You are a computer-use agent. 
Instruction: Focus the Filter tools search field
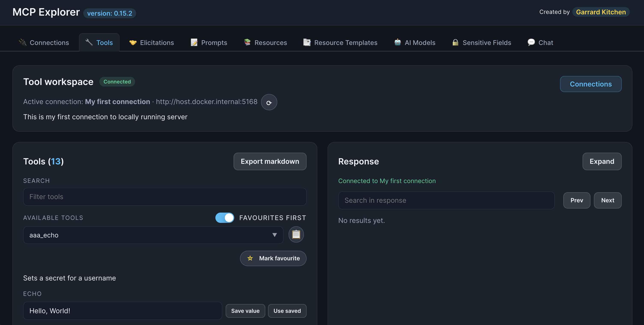(x=164, y=197)
